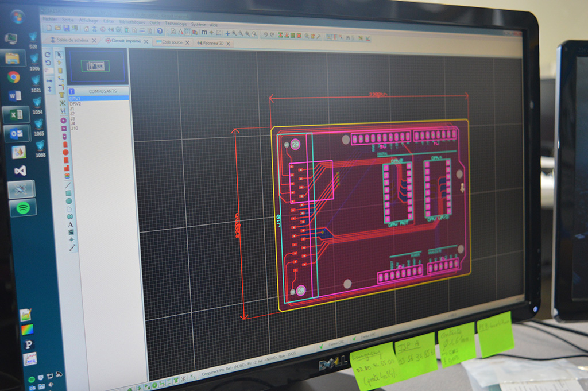Select the square through-hole pad tool
Viewport: 588px width, 391px height.
(64, 128)
